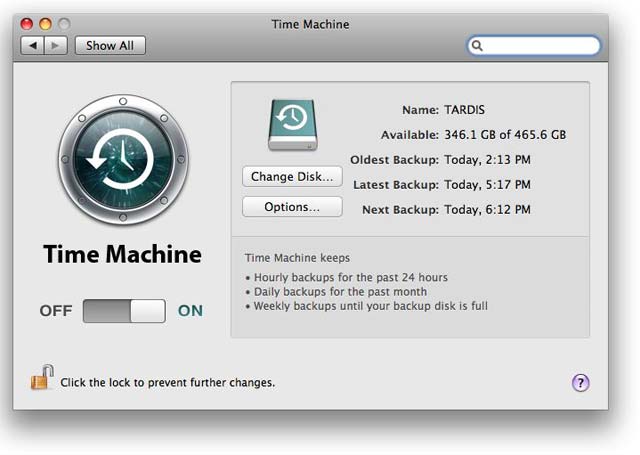
Task: Focus the preferences search field
Action: click(x=533, y=45)
